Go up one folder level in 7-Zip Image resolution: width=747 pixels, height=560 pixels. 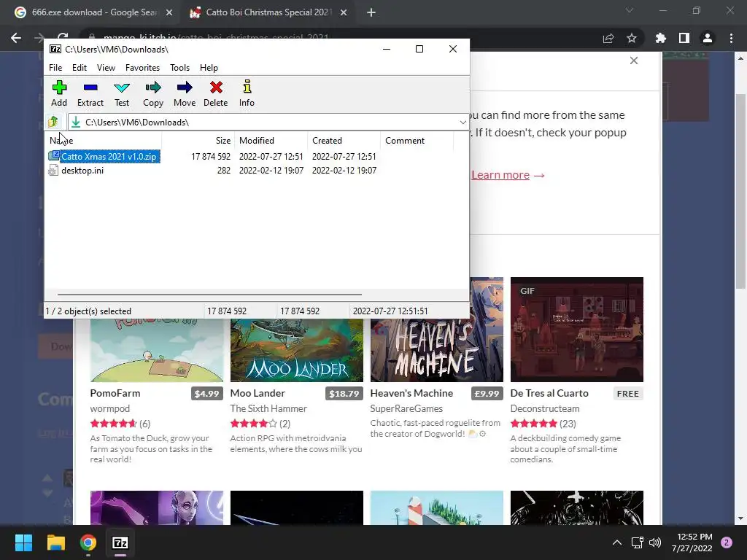click(x=53, y=122)
